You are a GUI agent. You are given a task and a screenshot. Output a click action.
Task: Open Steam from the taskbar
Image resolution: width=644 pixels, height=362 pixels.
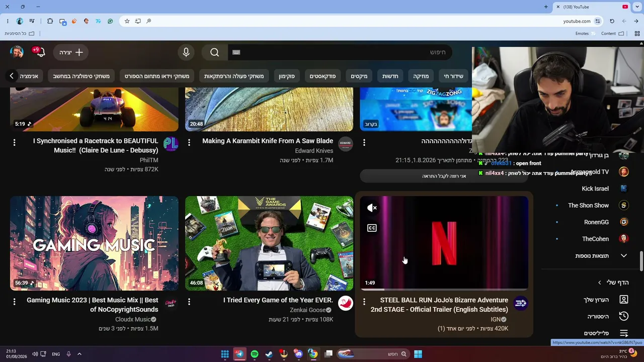pyautogui.click(x=269, y=354)
